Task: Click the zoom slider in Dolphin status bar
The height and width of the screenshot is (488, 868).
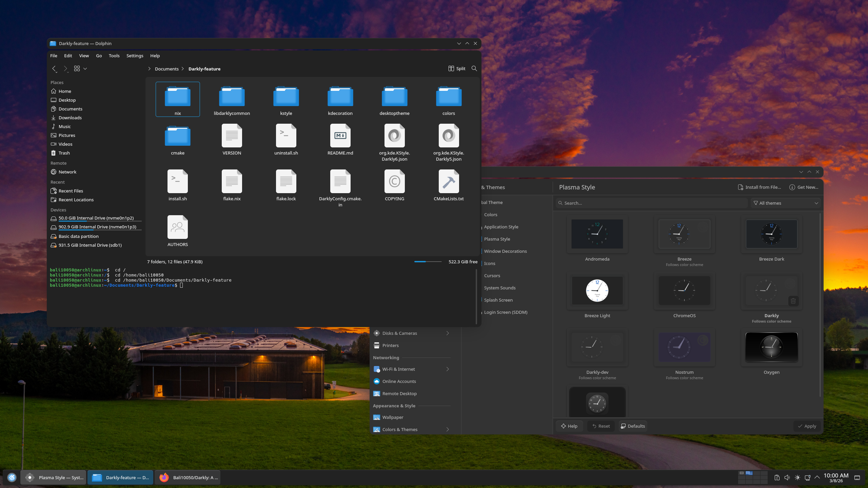Action: (x=428, y=262)
